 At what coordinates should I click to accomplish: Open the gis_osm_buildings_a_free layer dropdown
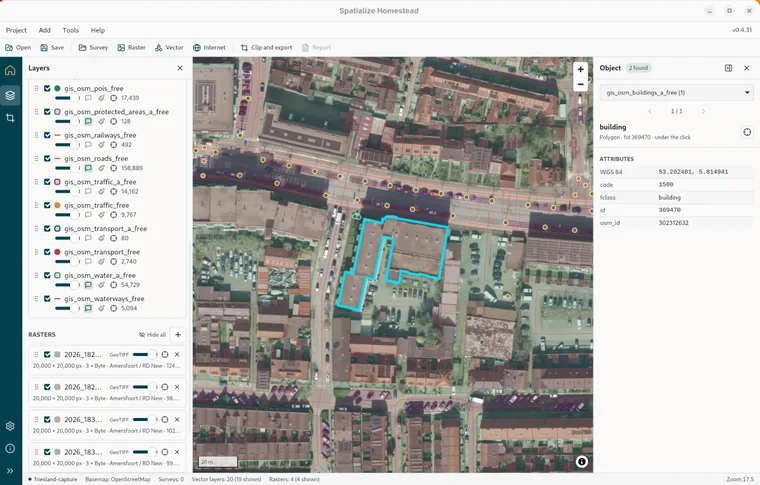pos(677,93)
